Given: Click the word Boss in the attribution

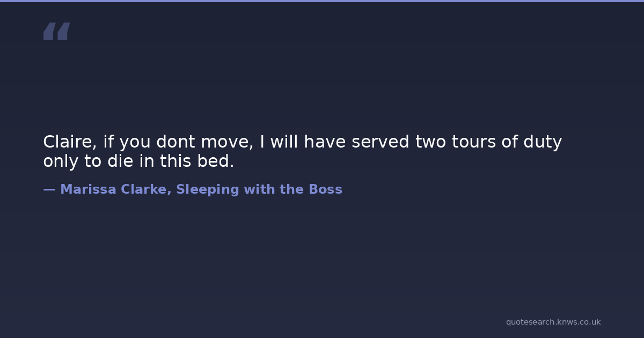Looking at the screenshot, I should pyautogui.click(x=325, y=189).
